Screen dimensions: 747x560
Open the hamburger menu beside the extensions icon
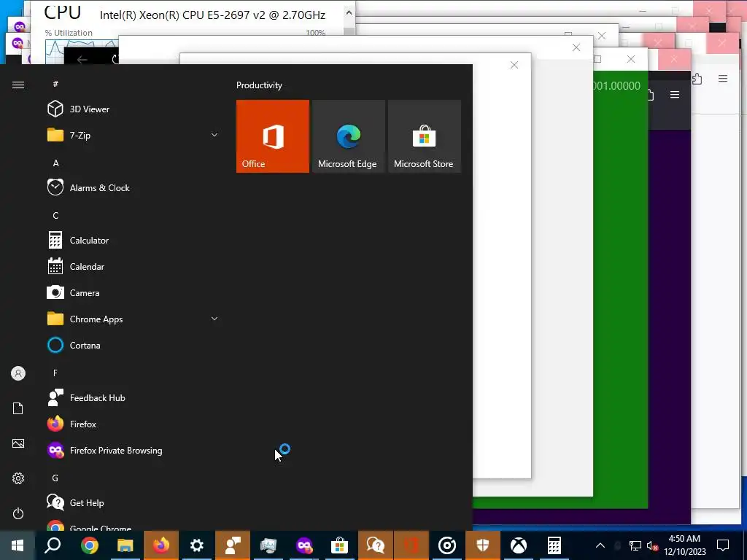723,79
